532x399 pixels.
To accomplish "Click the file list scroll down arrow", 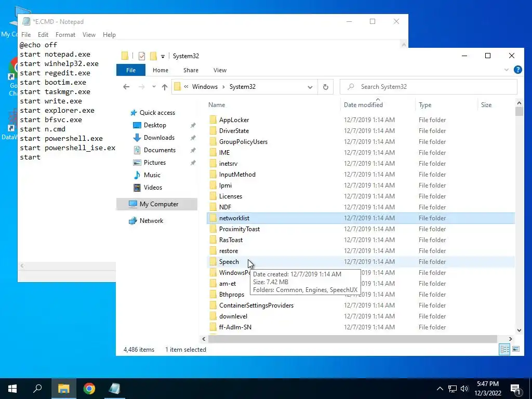I will click(x=519, y=330).
